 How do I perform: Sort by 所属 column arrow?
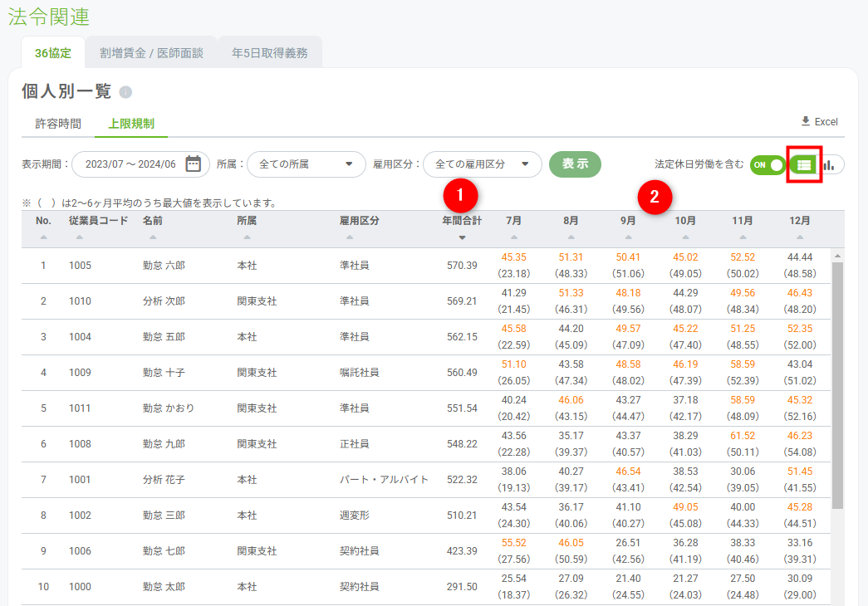pyautogui.click(x=247, y=237)
